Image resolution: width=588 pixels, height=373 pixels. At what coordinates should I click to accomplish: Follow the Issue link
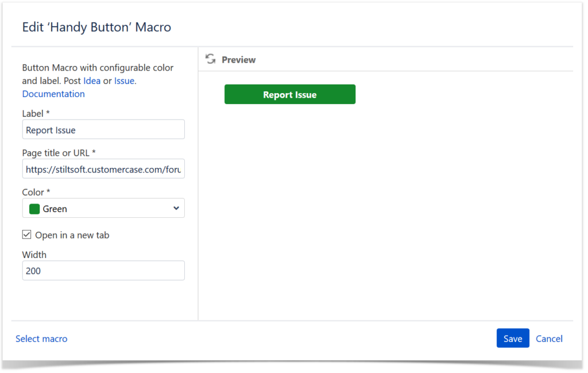(x=124, y=80)
